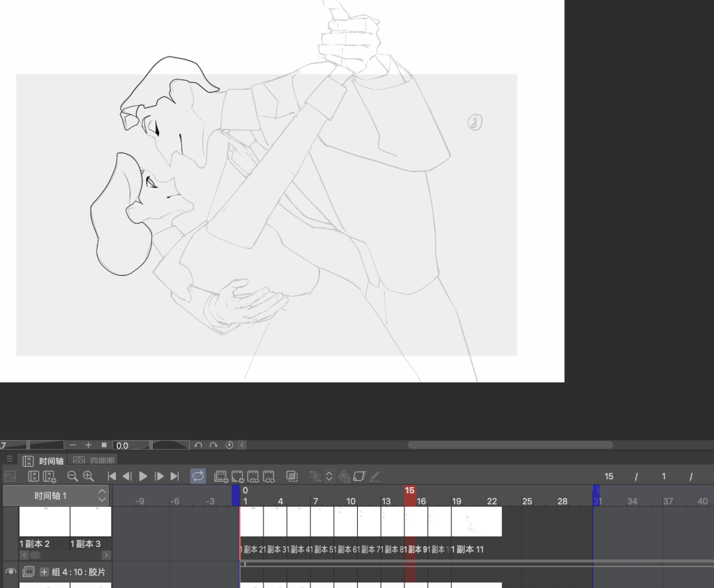Screen dimensions: 714x588
Task: Click the blue end frame marker at 31
Action: click(x=597, y=495)
